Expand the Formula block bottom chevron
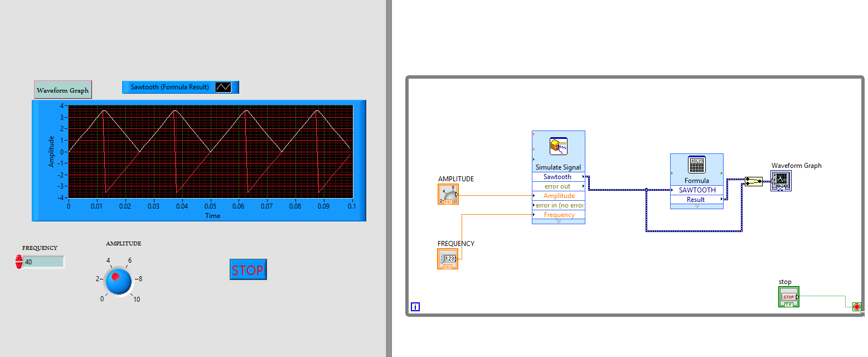Viewport: 868px width, 357px height. click(696, 206)
